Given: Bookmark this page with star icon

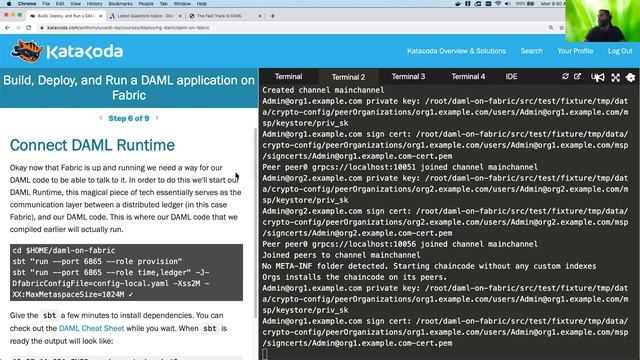Looking at the screenshot, I should [x=562, y=28].
